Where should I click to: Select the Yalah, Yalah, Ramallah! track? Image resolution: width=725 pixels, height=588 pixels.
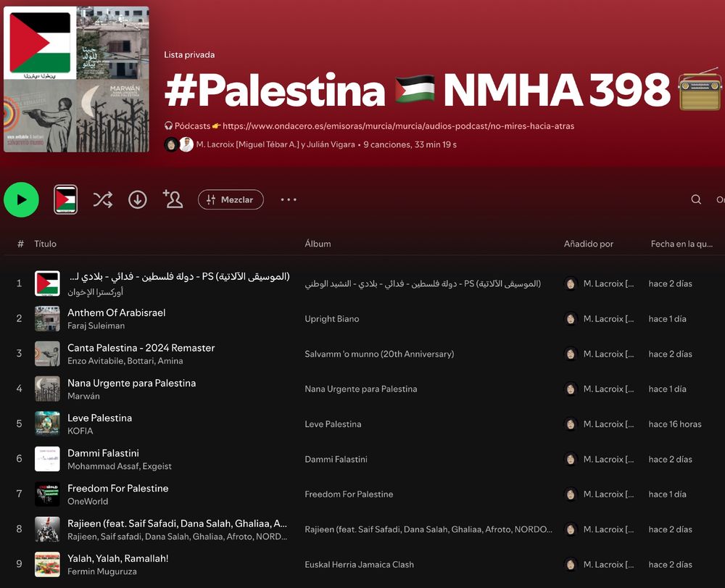click(118, 559)
